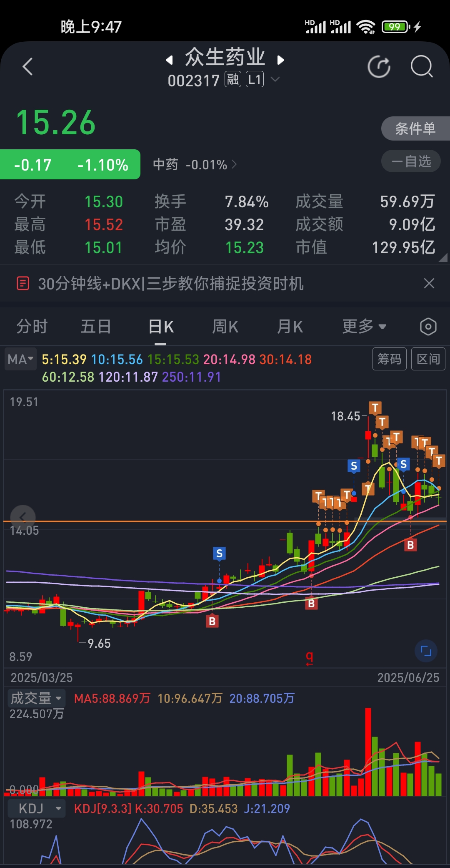Open 区间 range statistics button
Viewport: 450px width, 868px height.
(x=428, y=359)
